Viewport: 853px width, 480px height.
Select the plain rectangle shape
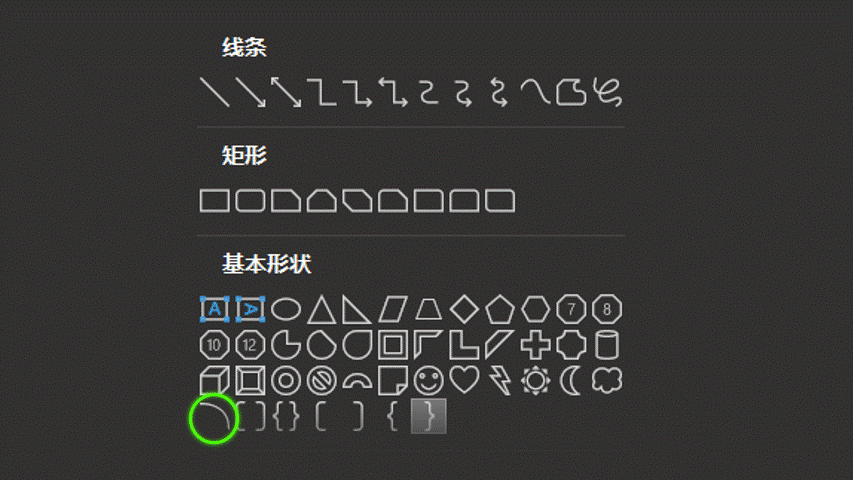[215, 201]
